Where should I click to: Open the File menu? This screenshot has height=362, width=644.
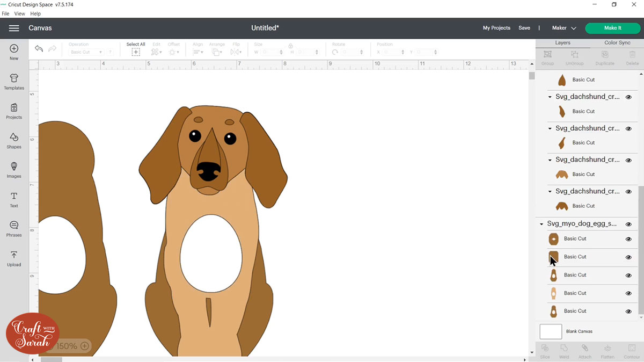point(5,13)
